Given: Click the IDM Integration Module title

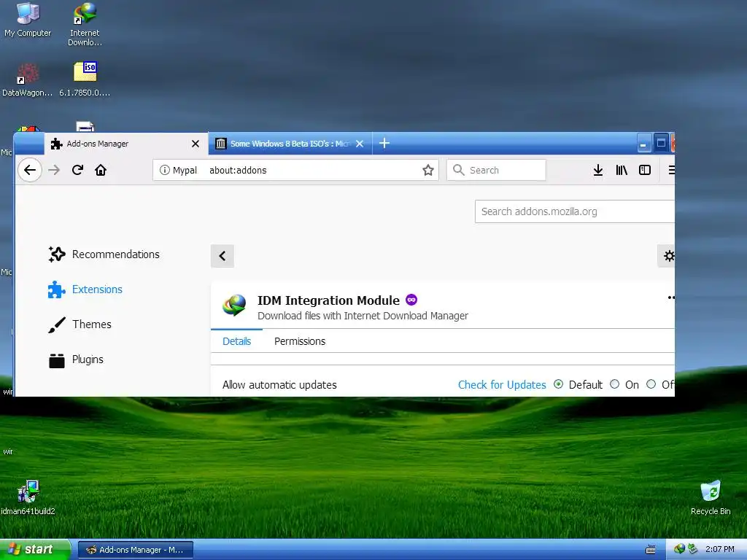Looking at the screenshot, I should (328, 300).
